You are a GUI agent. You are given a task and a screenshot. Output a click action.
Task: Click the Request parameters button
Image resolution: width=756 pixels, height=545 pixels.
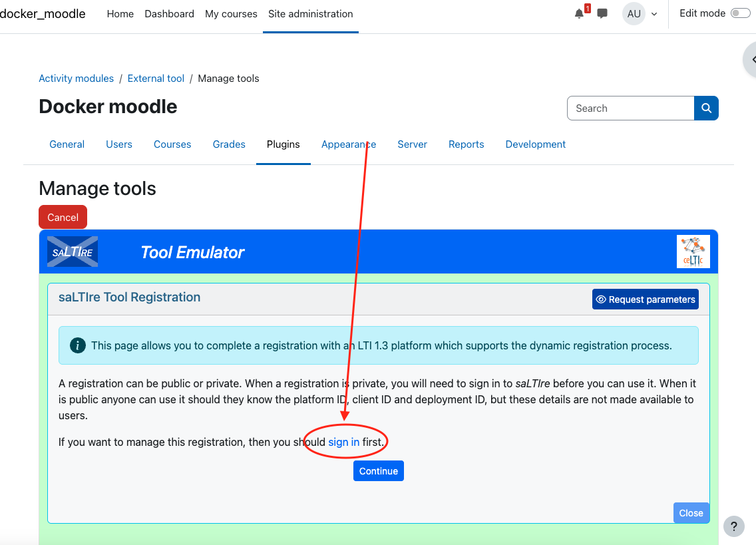[645, 299]
